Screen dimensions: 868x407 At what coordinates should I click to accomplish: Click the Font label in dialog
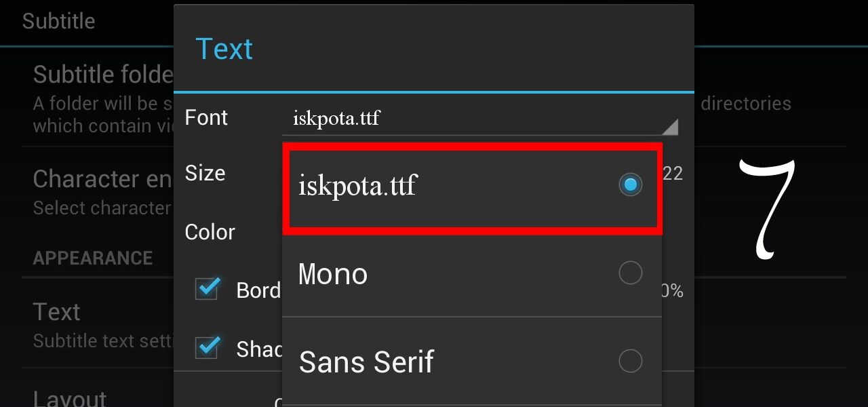click(206, 117)
